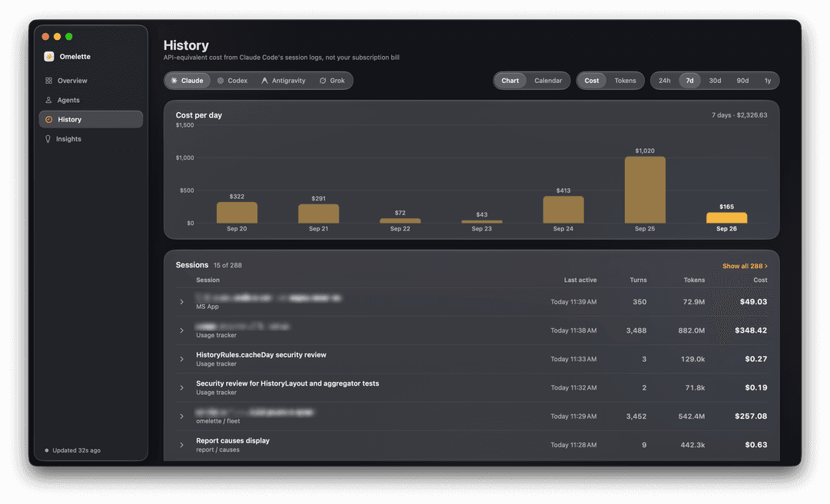Set time range to 30d
The width and height of the screenshot is (830, 504).
[x=715, y=81]
